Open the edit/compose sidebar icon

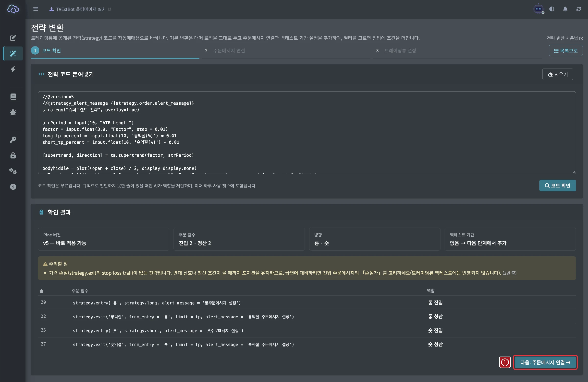13,38
